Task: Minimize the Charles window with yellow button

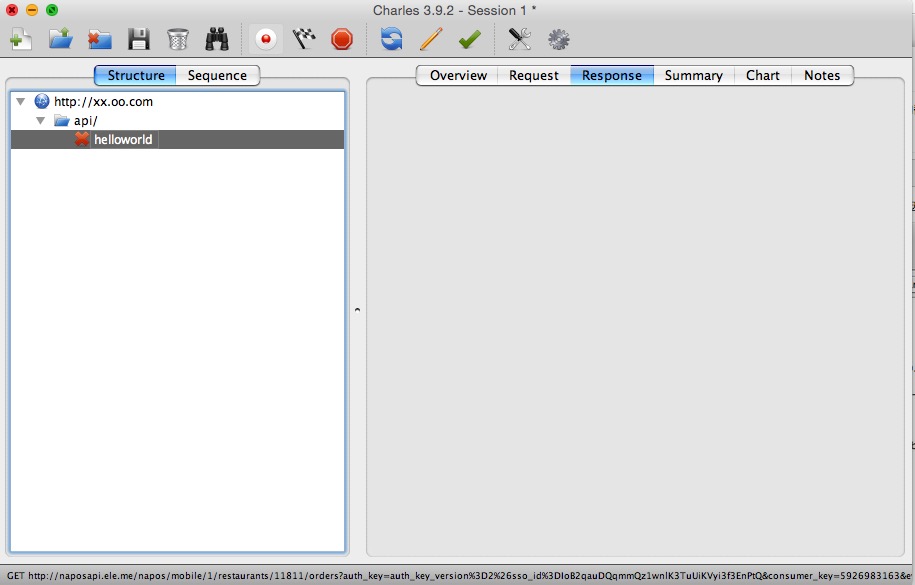Action: pos(32,10)
